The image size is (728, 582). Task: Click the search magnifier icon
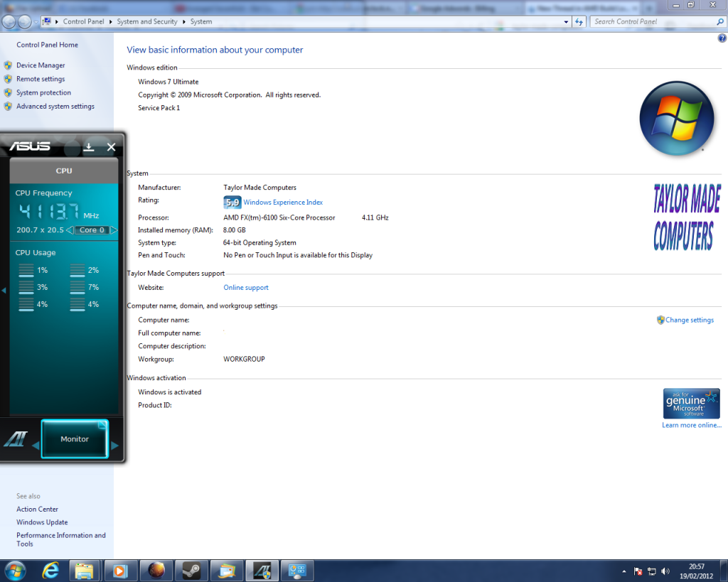[x=720, y=22]
